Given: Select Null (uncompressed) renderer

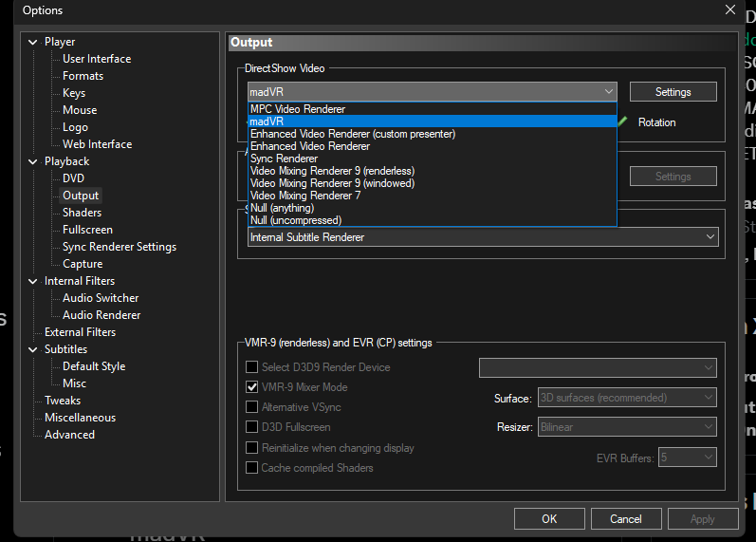Looking at the screenshot, I should [432, 220].
